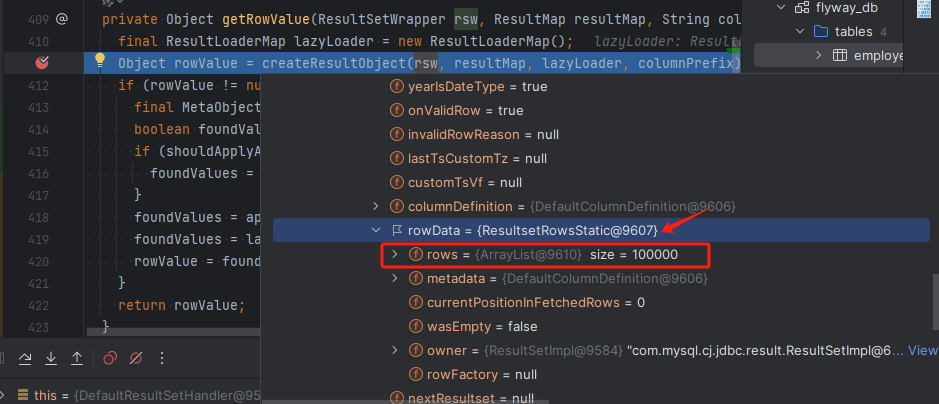Viewport: 939px width, 404px height.
Task: Open the View Breakpoints icon
Action: click(111, 357)
